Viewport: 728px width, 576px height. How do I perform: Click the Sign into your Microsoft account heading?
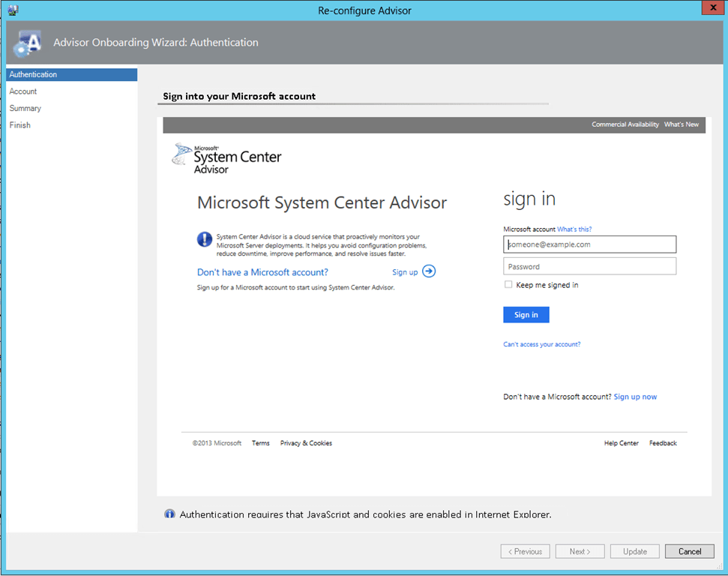point(239,96)
